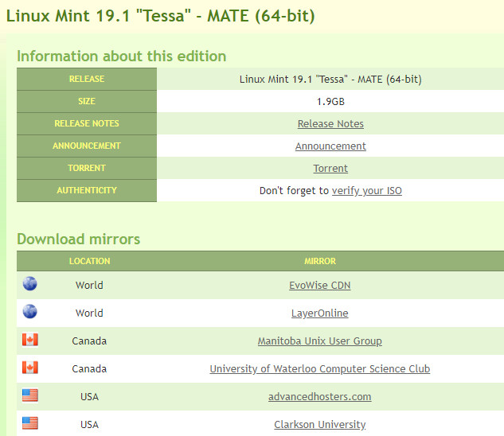The image size is (504, 436).
Task: Open the advancedhosters.com mirror
Action: coord(320,397)
